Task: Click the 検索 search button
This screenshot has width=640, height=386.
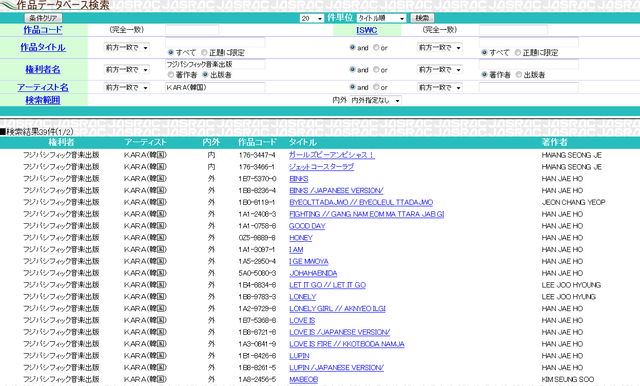Action: click(422, 18)
